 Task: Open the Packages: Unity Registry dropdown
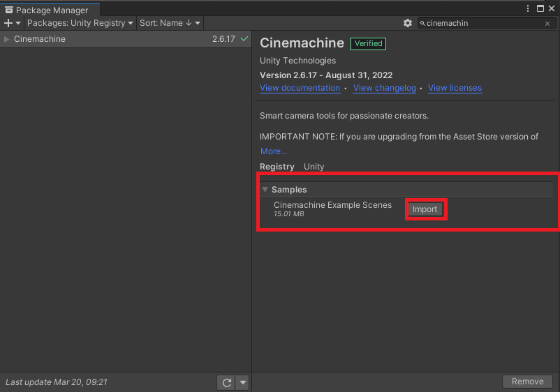tap(80, 23)
